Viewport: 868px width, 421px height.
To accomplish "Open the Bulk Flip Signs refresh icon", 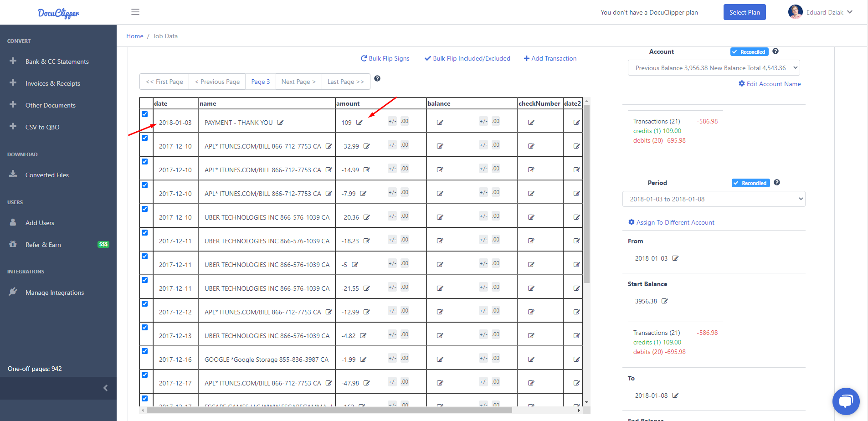I will pyautogui.click(x=363, y=58).
